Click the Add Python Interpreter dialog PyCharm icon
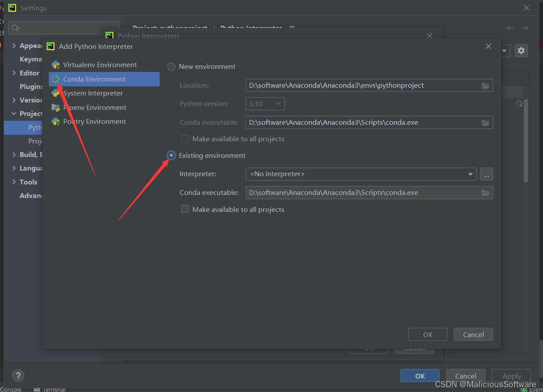 (51, 46)
